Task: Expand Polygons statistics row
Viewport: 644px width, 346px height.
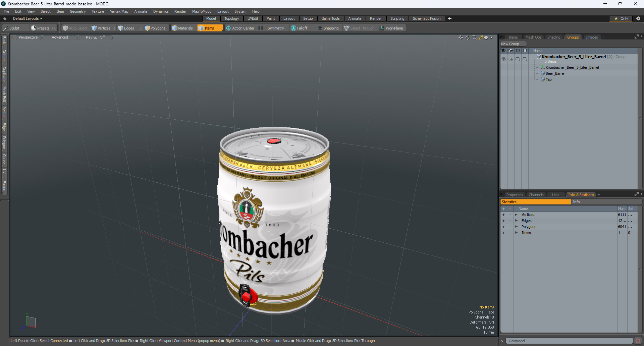Action: [516, 227]
